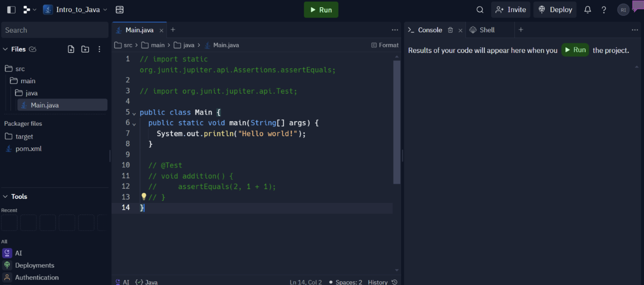This screenshot has height=285, width=644.
Task: Fold the class Main block at line 5
Action: tap(134, 114)
